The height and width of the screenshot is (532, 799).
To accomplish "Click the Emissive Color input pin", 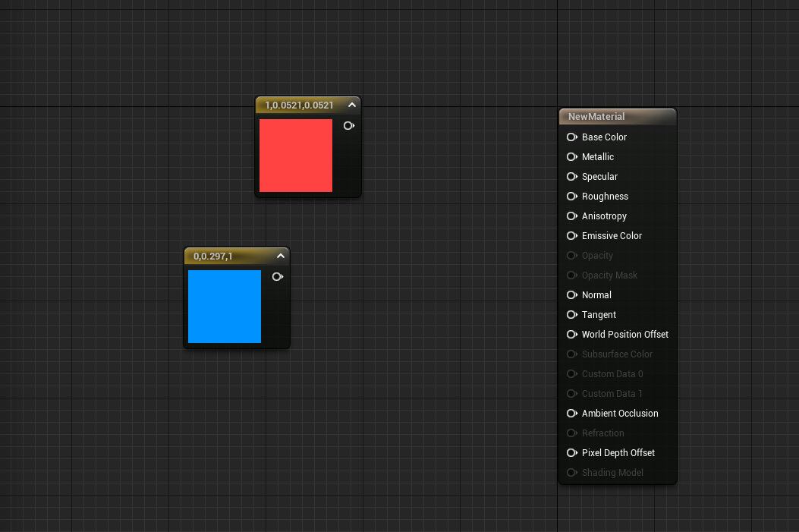I will click(572, 236).
